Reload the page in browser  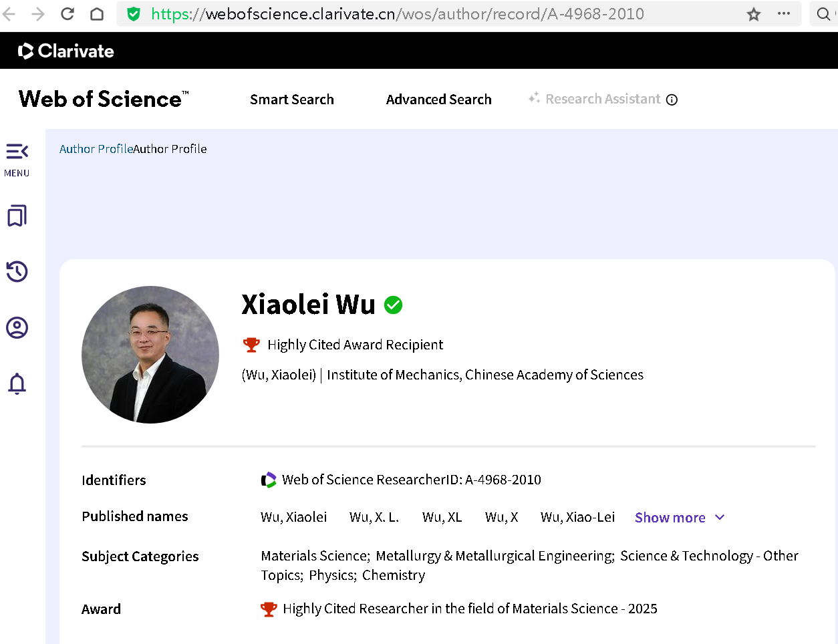point(67,14)
